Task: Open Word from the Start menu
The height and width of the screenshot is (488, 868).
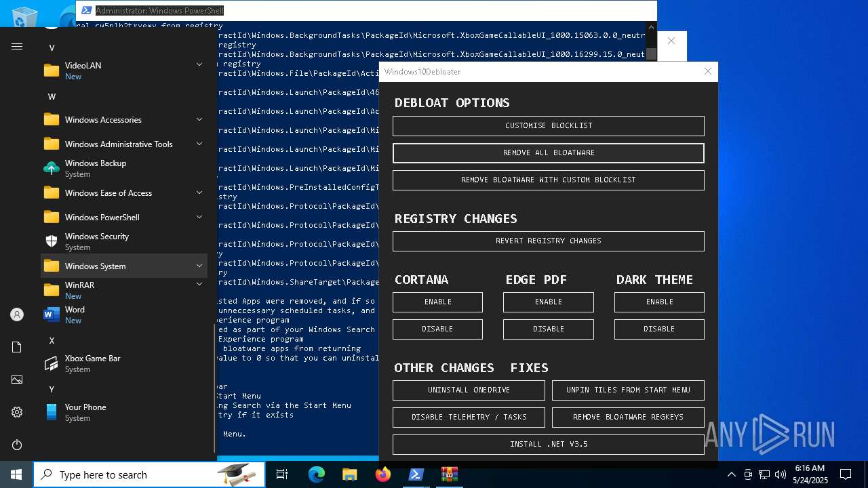Action: tap(123, 314)
